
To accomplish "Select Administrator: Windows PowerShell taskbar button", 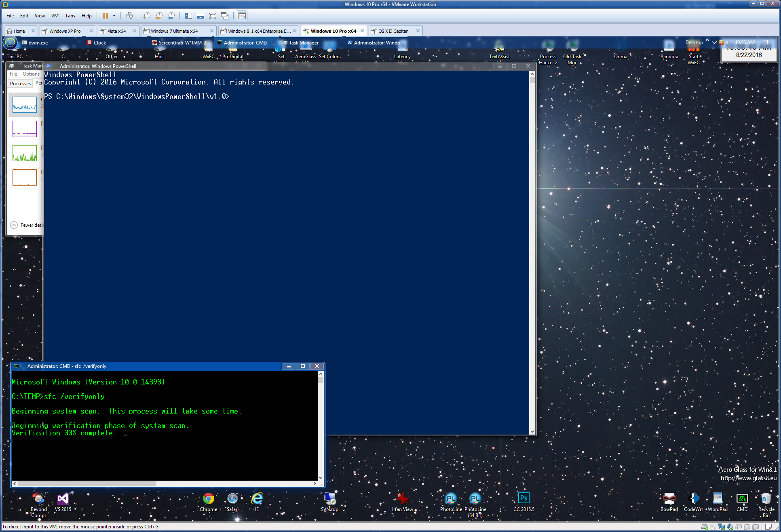I will pos(376,42).
